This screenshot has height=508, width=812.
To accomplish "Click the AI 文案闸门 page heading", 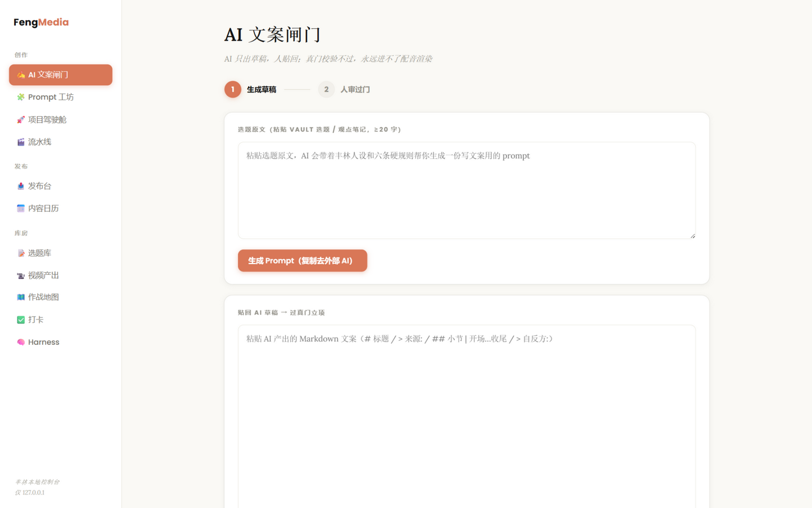I will coord(273,35).
